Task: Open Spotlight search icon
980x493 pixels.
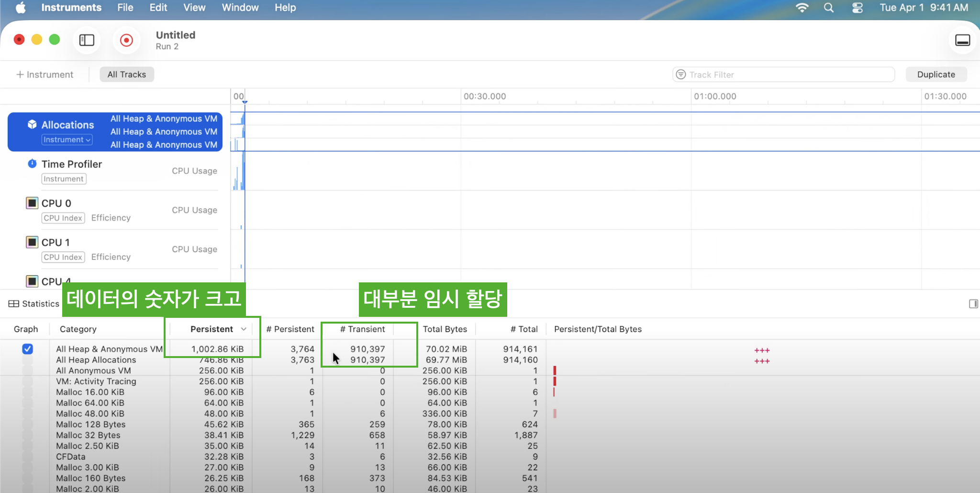Action: [829, 8]
